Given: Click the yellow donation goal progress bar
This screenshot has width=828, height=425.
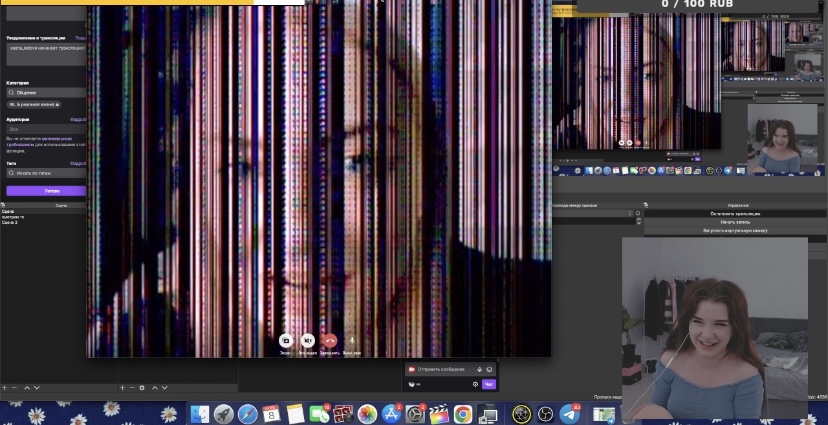Looking at the screenshot, I should 152,3.
